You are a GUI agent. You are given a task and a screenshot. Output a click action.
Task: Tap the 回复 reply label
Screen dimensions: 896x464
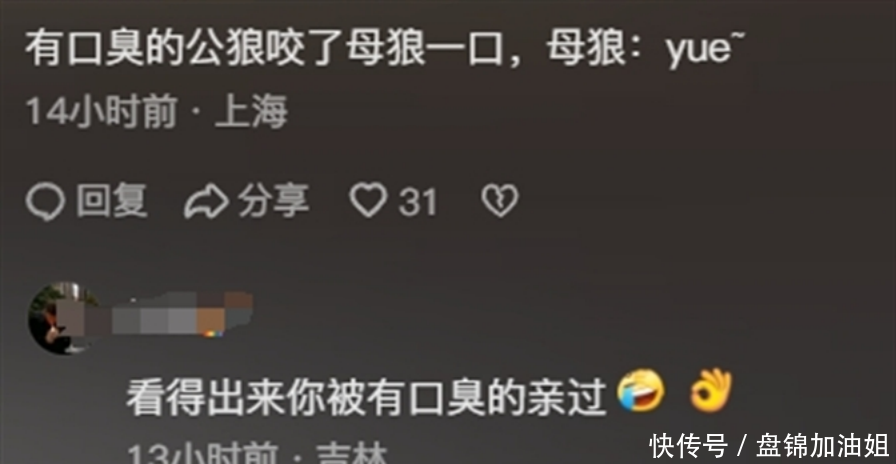click(x=112, y=201)
